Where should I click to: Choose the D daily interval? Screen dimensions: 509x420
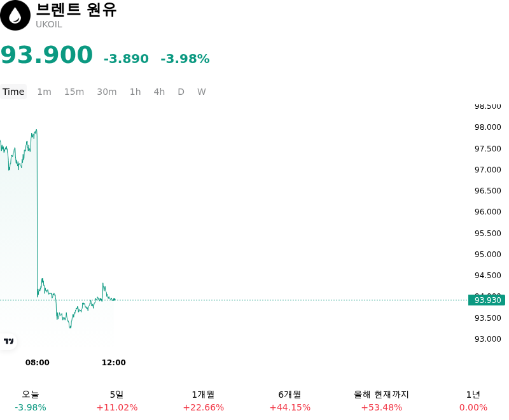point(181,92)
